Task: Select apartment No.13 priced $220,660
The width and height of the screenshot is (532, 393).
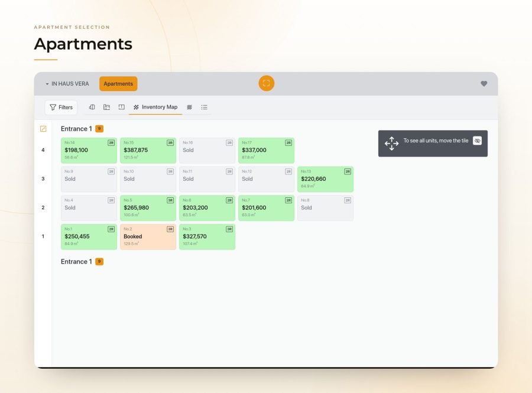Action: point(325,179)
